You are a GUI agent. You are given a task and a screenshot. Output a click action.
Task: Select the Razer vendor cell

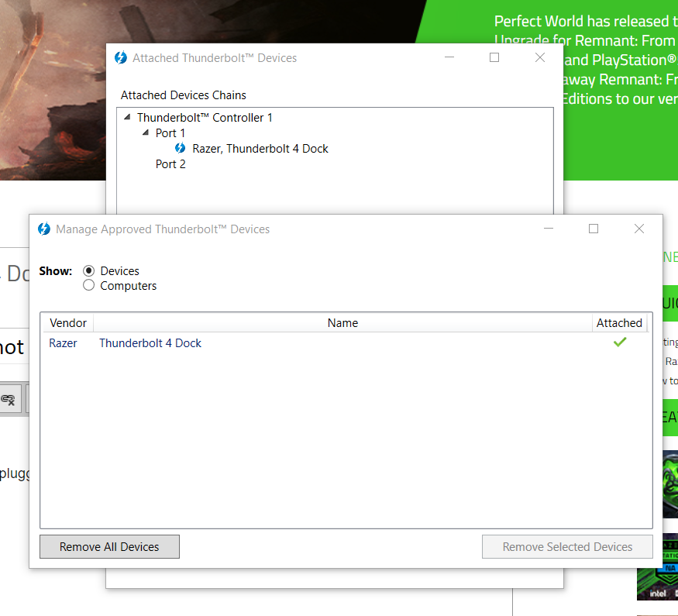pos(63,343)
